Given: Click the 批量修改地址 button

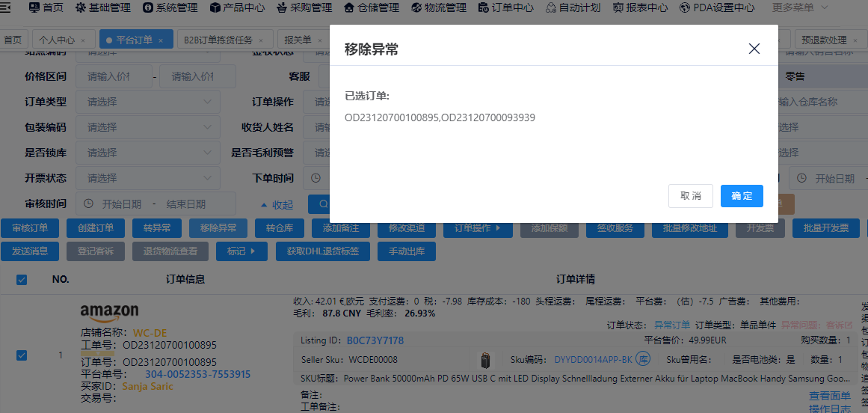Looking at the screenshot, I should tap(690, 228).
